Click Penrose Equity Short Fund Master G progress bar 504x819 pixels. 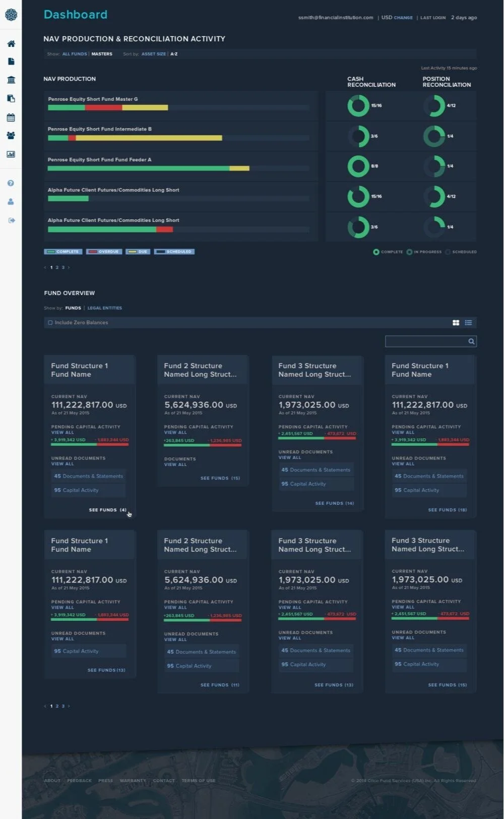(178, 107)
